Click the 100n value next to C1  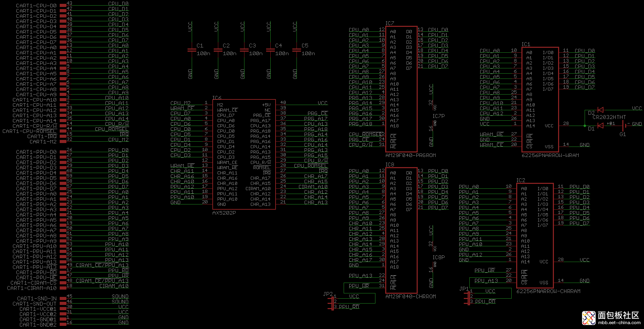[x=203, y=54]
